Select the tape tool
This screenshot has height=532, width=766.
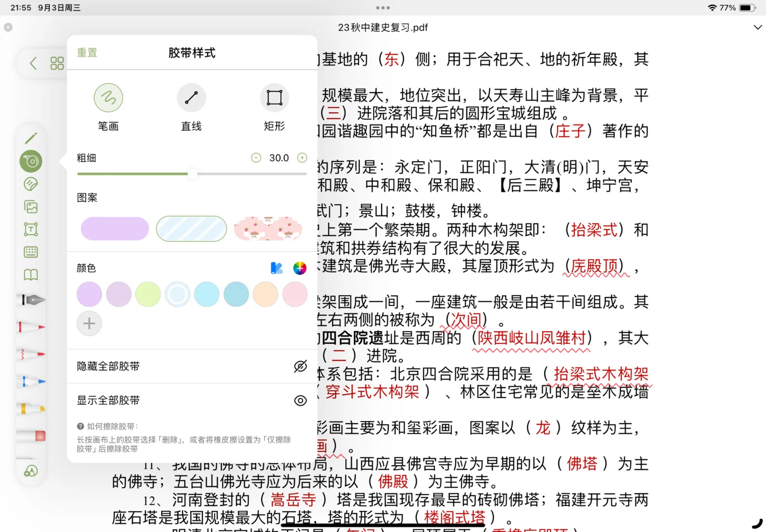[x=31, y=161]
